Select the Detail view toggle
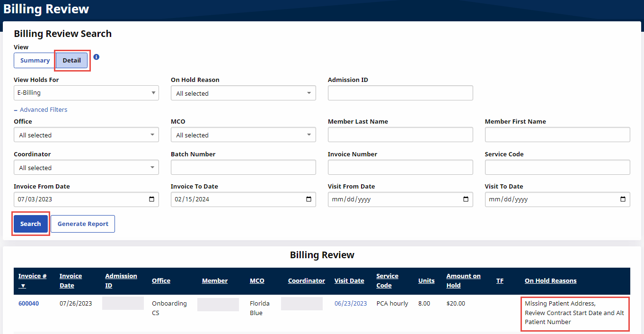Screen dimensions: 644x334 (72, 61)
